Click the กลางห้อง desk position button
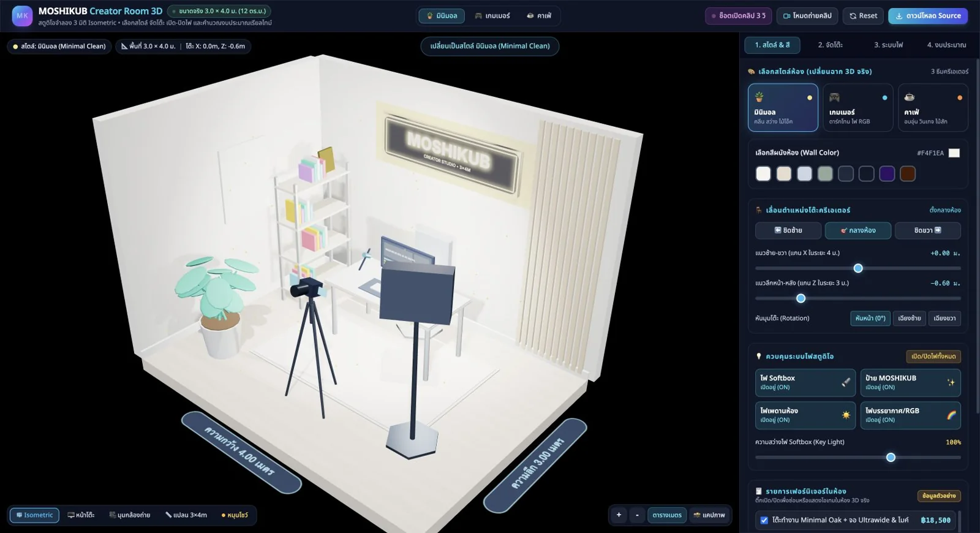This screenshot has height=533, width=980. [x=858, y=230]
